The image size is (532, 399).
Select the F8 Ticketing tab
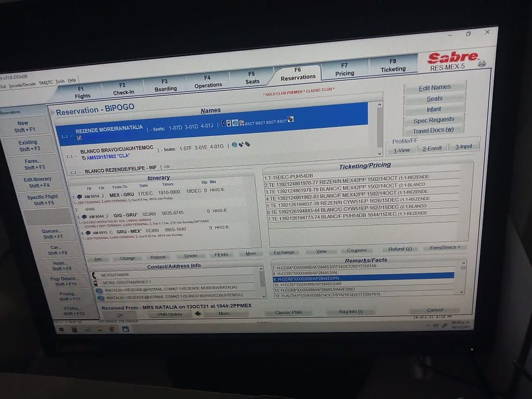click(393, 65)
